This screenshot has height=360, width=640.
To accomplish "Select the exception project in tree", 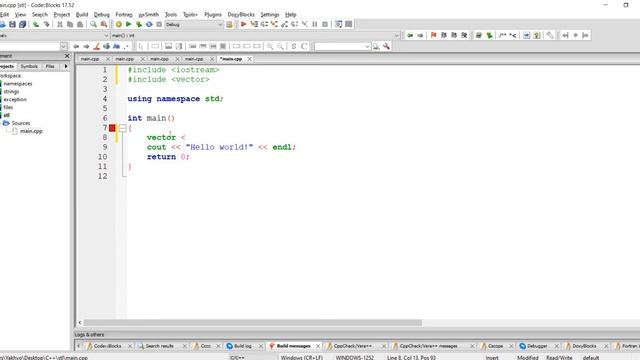I will point(15,100).
